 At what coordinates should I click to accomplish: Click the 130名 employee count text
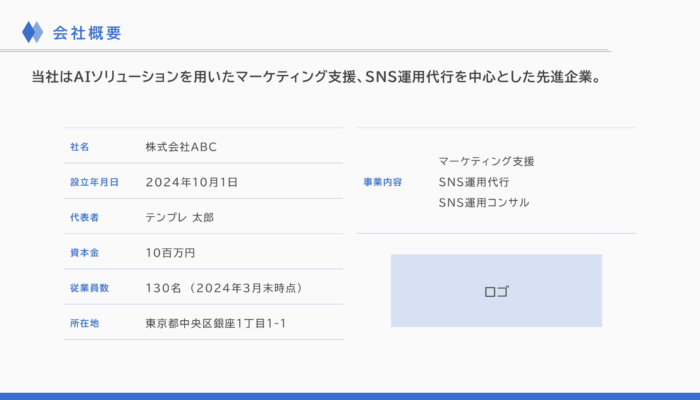click(163, 288)
